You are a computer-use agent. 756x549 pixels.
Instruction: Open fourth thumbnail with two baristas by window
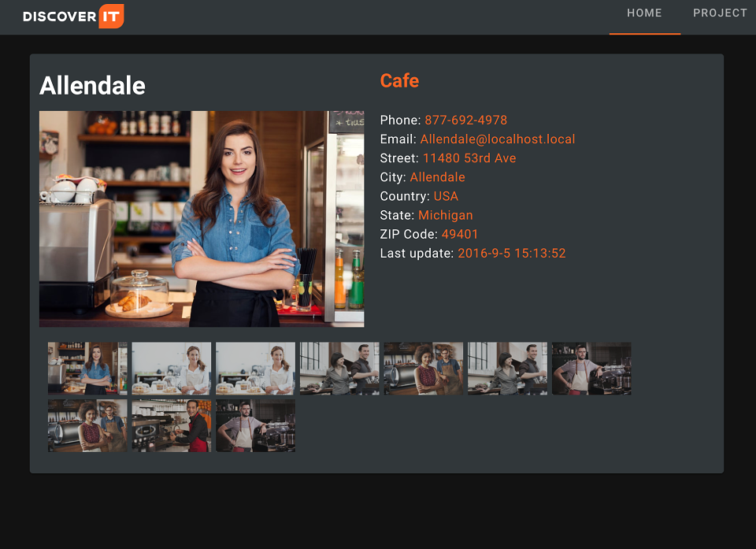click(x=339, y=369)
